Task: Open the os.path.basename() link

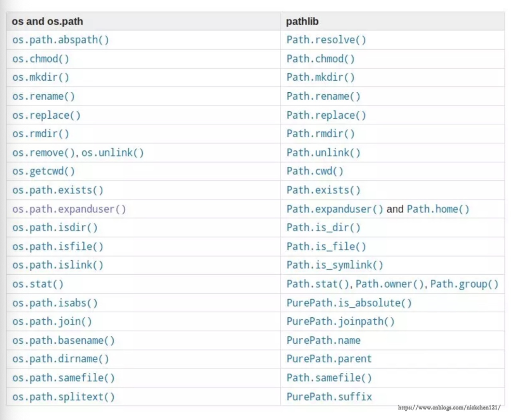Action: (x=63, y=340)
